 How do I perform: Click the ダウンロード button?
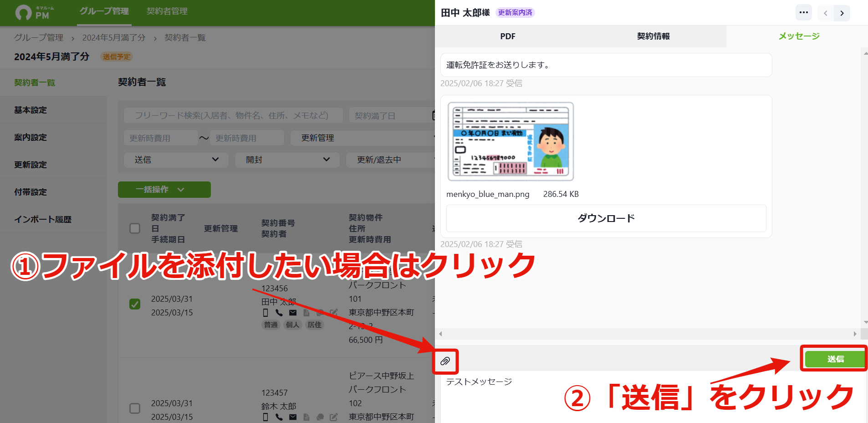point(606,218)
